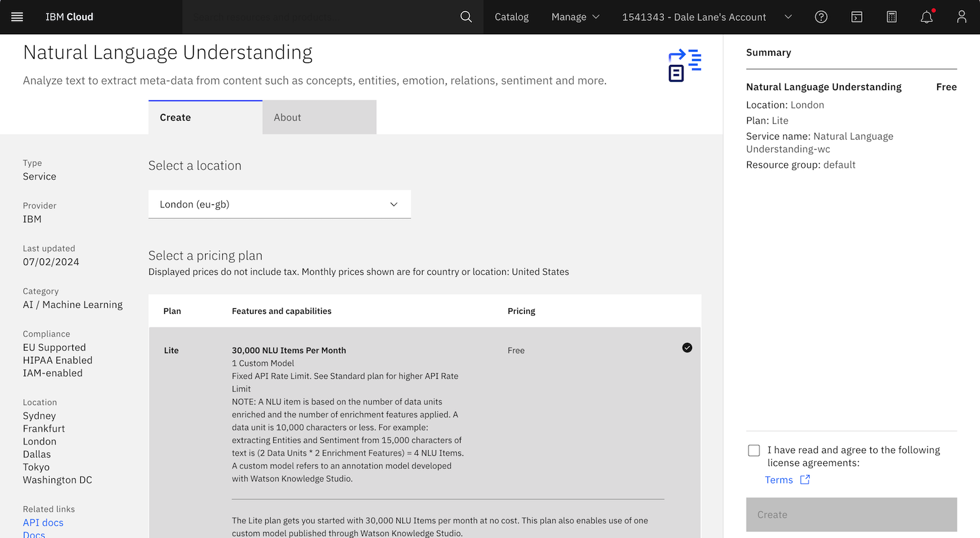The width and height of the screenshot is (980, 538).
Task: Click the search resources input field
Action: [x=318, y=17]
